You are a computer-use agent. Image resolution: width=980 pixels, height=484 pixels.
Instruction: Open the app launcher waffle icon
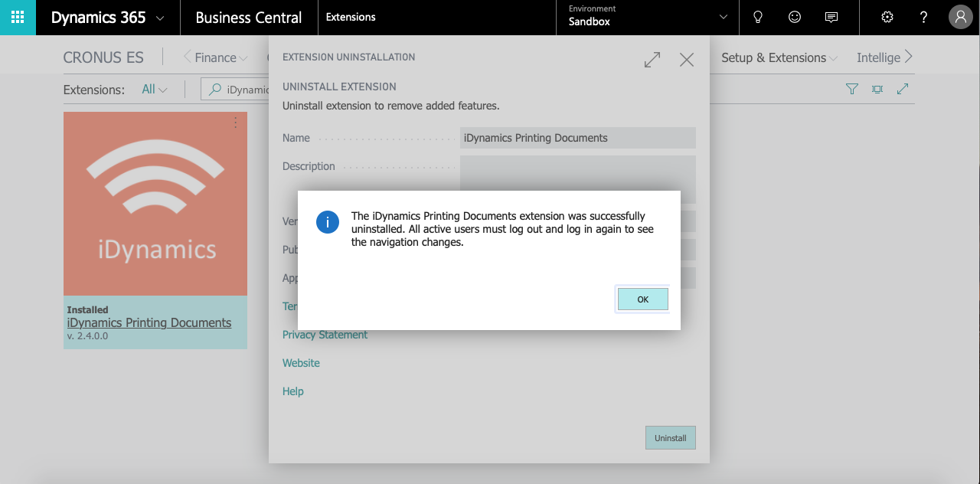point(18,17)
